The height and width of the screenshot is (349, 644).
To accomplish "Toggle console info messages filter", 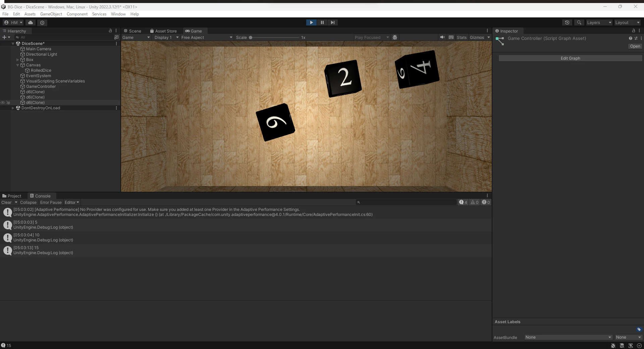I will coord(463,202).
